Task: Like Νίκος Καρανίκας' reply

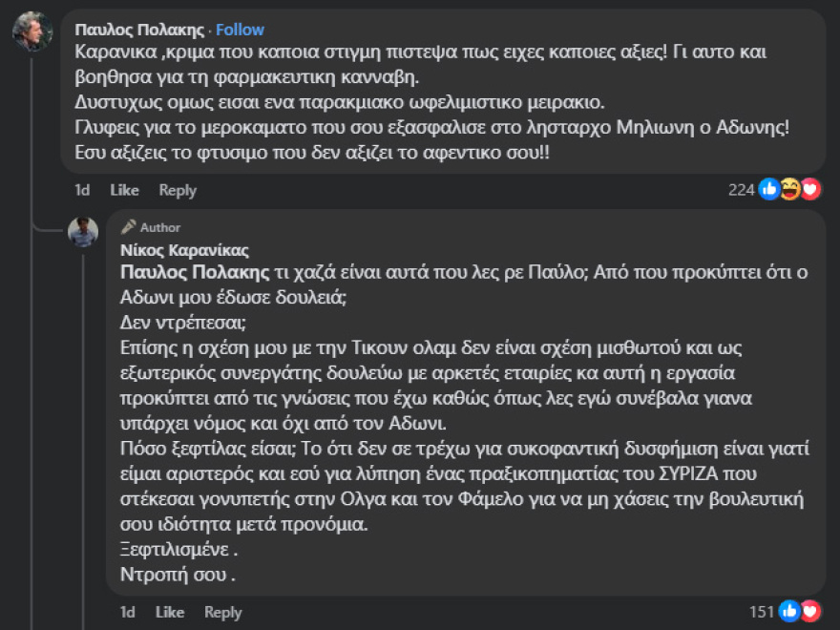Action: [171, 612]
